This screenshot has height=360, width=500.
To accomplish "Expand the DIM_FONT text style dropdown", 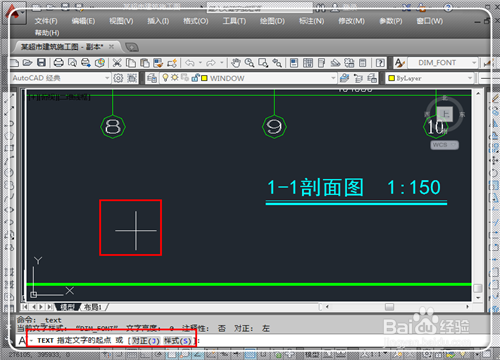I will [474, 63].
